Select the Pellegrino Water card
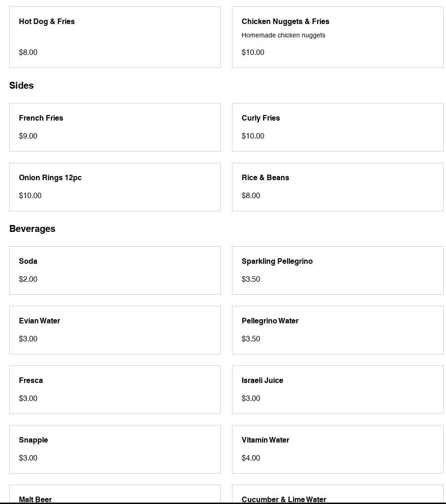The height and width of the screenshot is (504, 446). point(337,330)
